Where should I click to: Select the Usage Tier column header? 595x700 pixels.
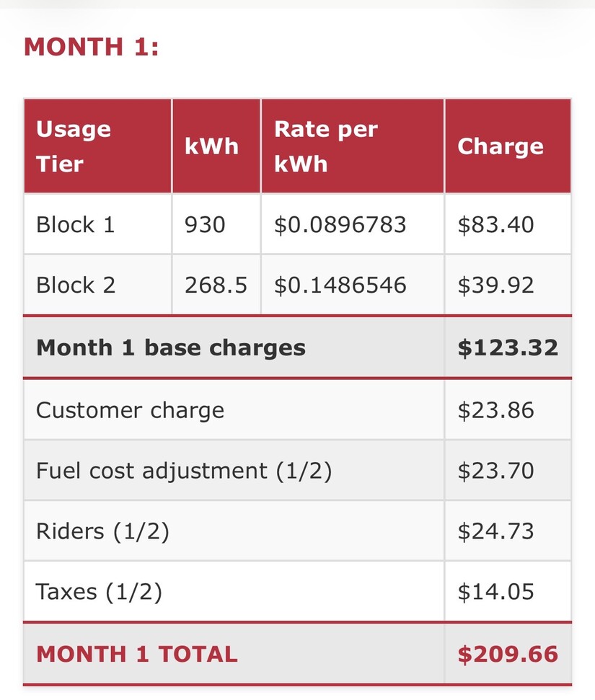pos(98,146)
